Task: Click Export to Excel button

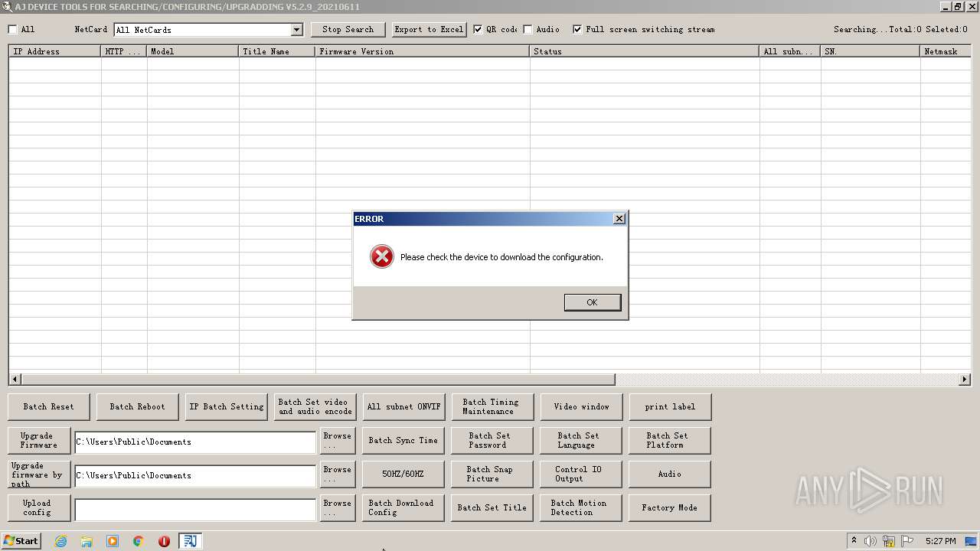Action: 429,30
